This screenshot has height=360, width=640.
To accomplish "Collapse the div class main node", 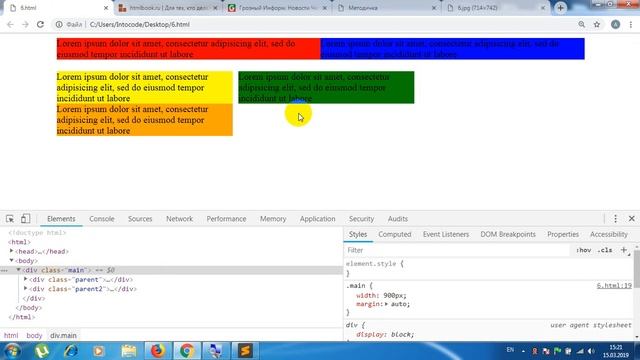I will [18, 270].
